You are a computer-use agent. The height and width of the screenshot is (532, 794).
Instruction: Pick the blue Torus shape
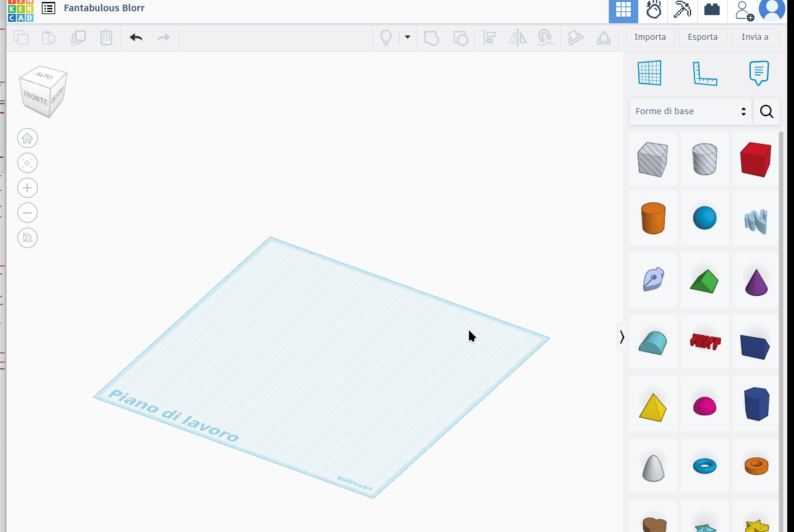pos(704,466)
